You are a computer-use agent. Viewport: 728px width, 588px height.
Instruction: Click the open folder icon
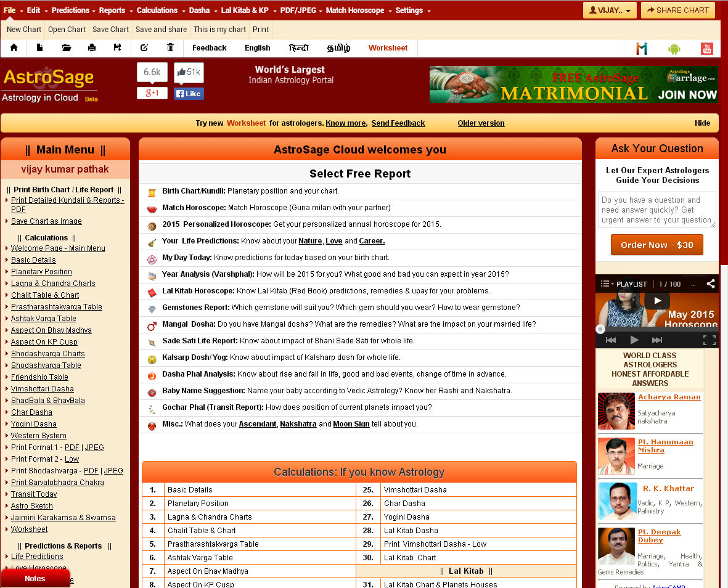67,48
